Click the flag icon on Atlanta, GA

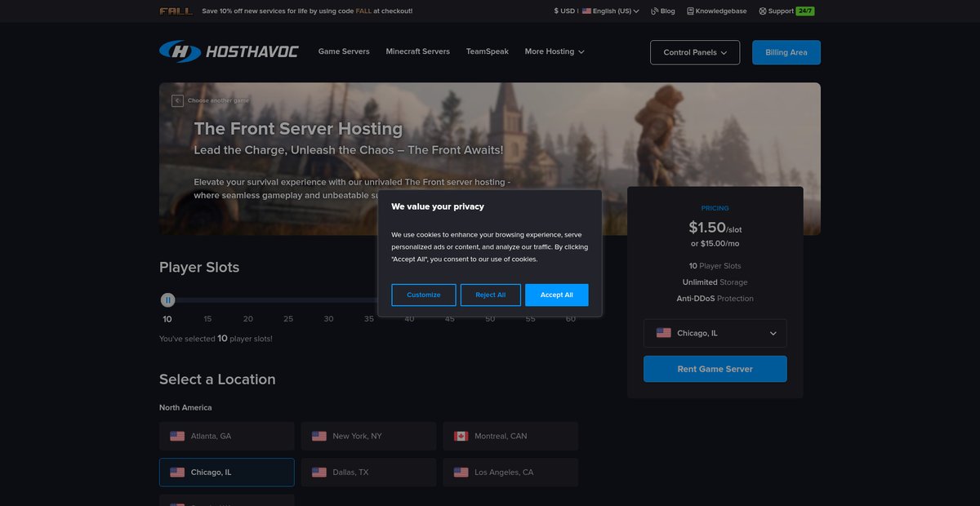point(177,436)
